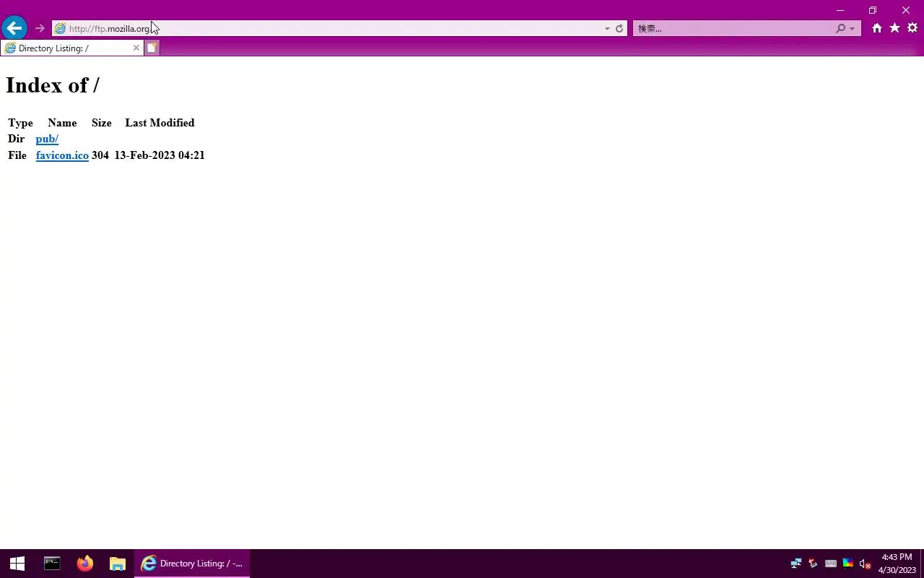The image size is (924, 578).
Task: Click the Size column header
Action: click(101, 123)
